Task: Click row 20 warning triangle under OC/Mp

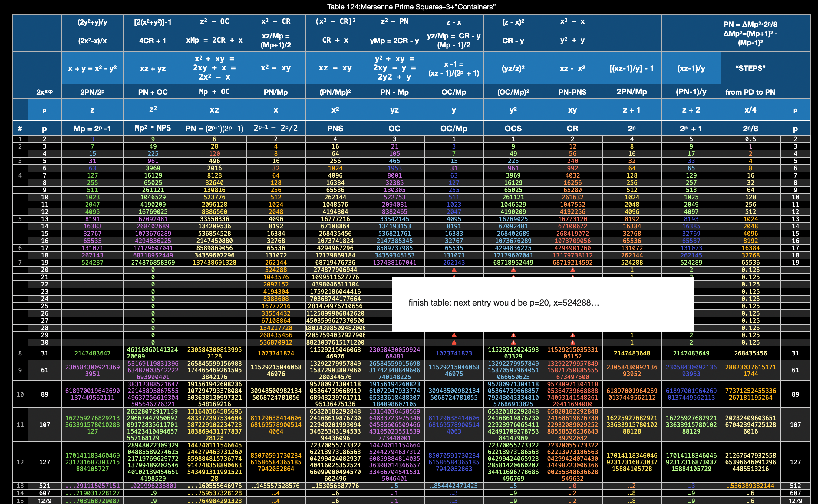Action: [454, 270]
